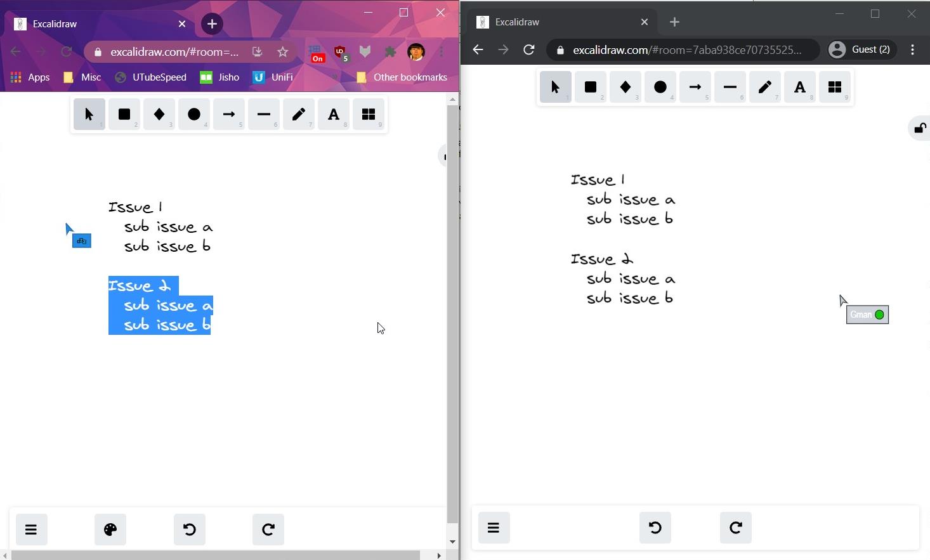Select the freedraw pencil tool
The height and width of the screenshot is (560, 930).
point(298,114)
